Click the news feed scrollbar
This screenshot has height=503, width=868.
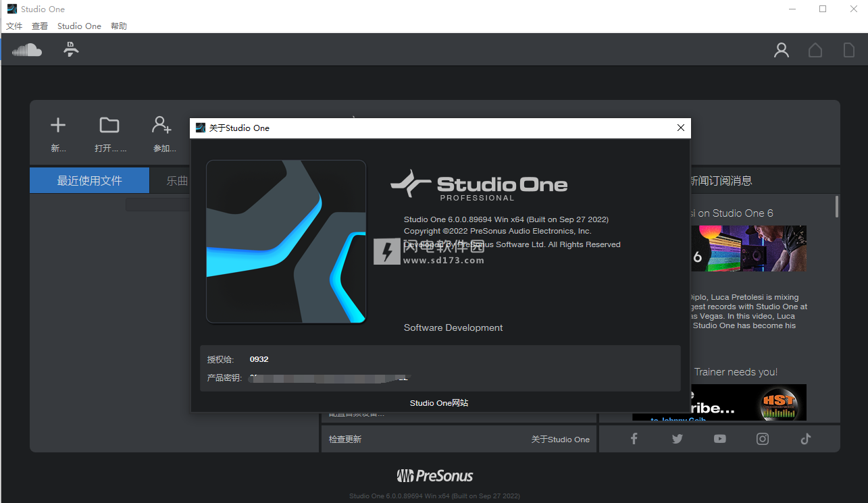pyautogui.click(x=837, y=207)
